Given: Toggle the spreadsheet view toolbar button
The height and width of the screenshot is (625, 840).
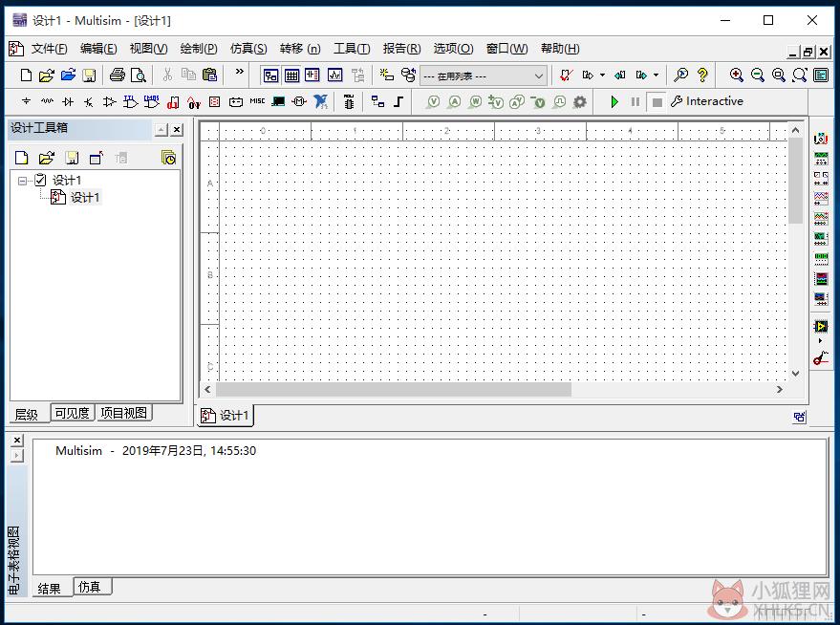Looking at the screenshot, I should click(292, 75).
